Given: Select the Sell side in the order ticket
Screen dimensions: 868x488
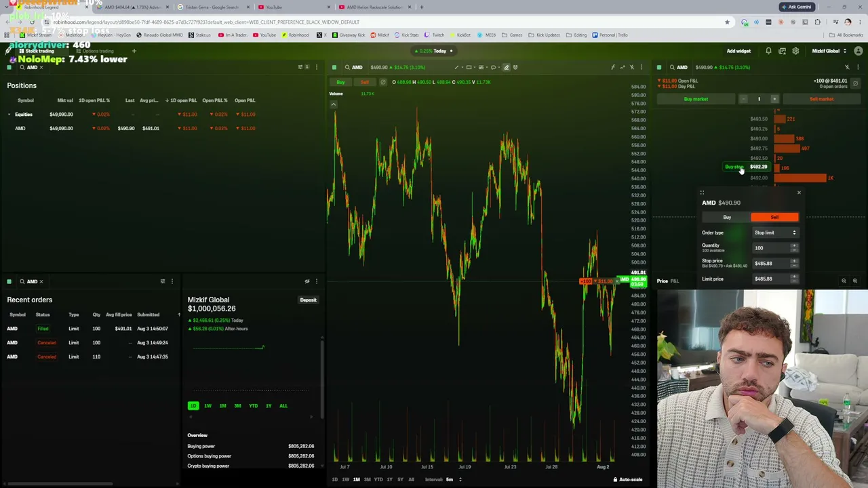Looking at the screenshot, I should coord(774,217).
